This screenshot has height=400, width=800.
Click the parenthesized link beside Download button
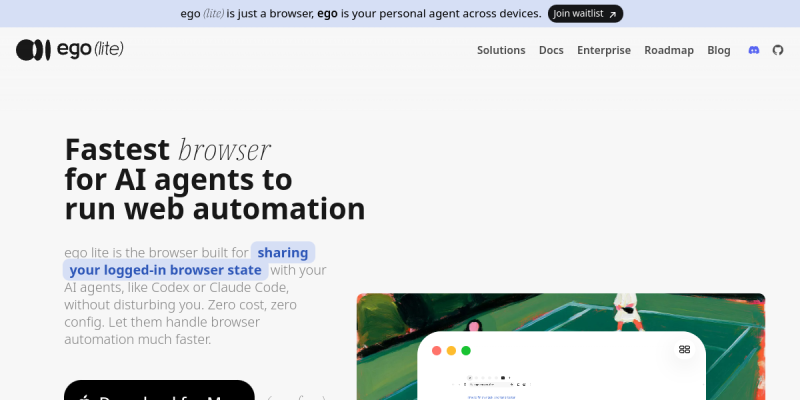296,397
